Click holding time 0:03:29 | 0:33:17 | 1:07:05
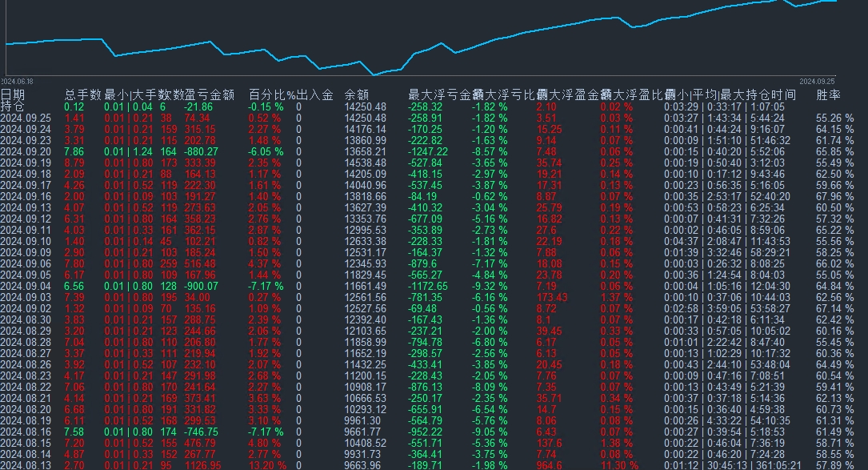 [724, 107]
